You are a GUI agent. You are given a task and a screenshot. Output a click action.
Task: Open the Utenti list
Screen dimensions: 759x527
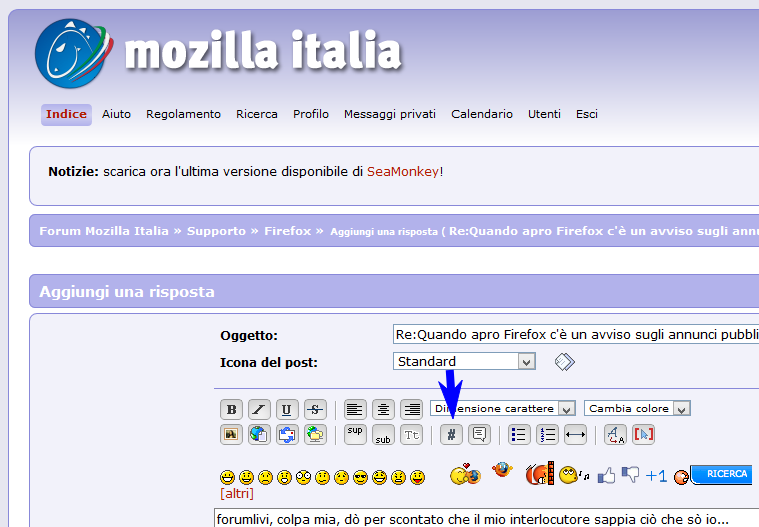[x=544, y=114]
